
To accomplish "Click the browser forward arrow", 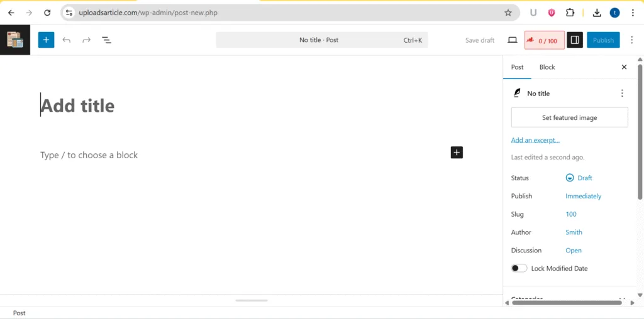I will click(29, 13).
